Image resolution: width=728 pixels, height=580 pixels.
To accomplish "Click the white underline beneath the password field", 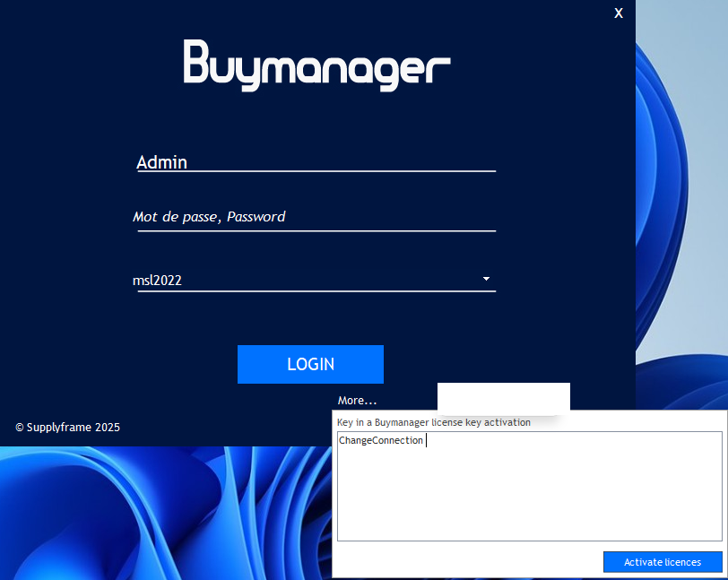I will pyautogui.click(x=315, y=230).
